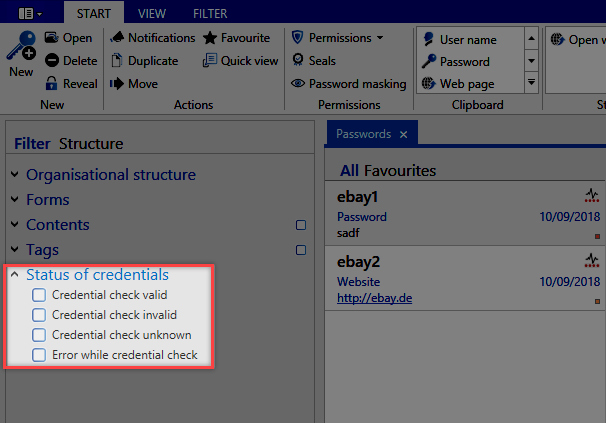
Task: Open the Seals option
Action: (314, 60)
